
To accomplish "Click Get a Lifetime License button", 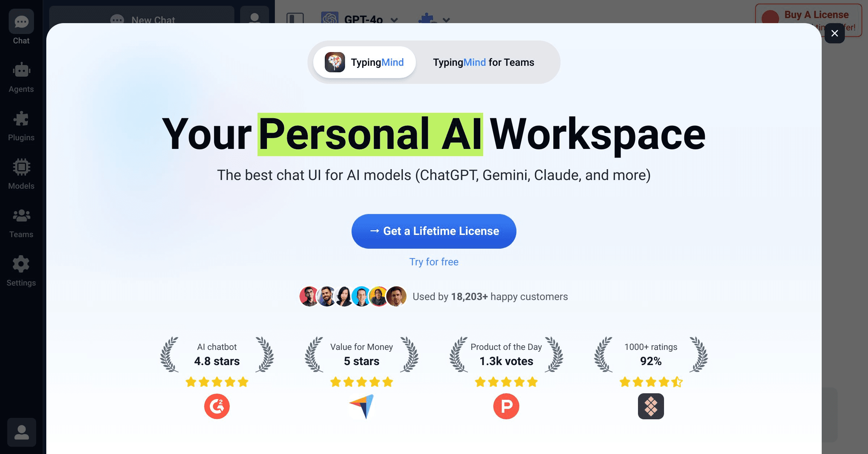I will click(434, 231).
